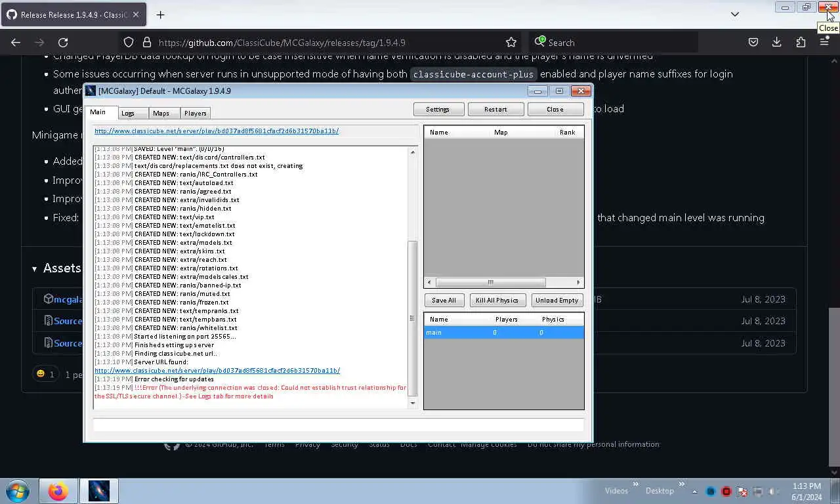Click the Desktop toolbar label on the taskbar
Image resolution: width=840 pixels, height=504 pixels.
pos(660,491)
